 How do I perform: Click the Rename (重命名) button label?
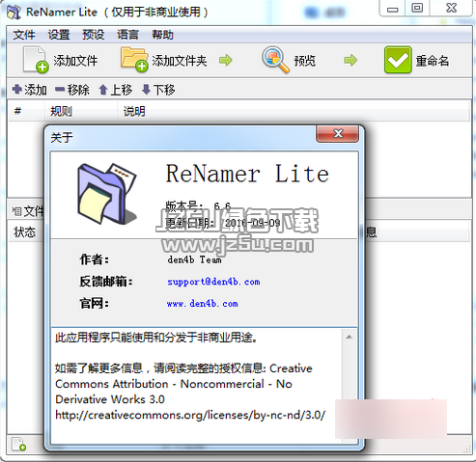433,61
